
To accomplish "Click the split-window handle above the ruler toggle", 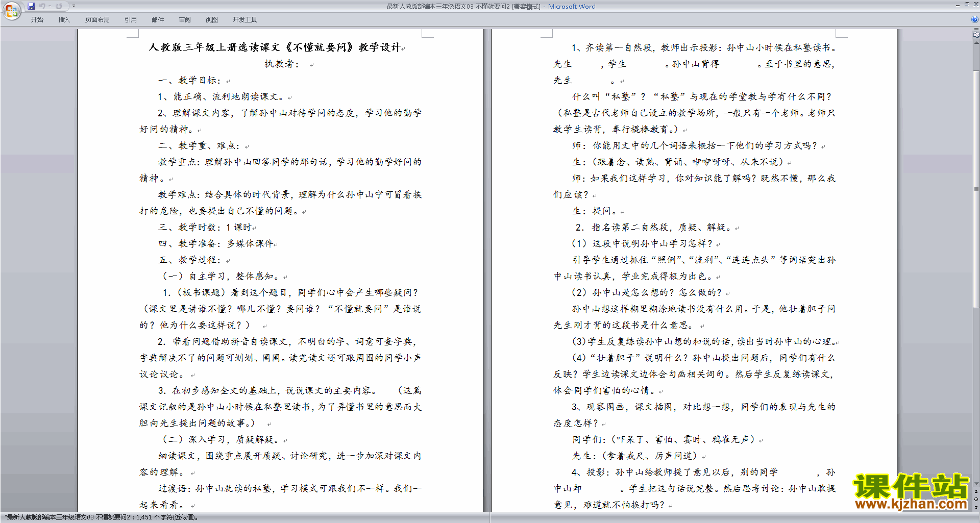I will (976, 30).
